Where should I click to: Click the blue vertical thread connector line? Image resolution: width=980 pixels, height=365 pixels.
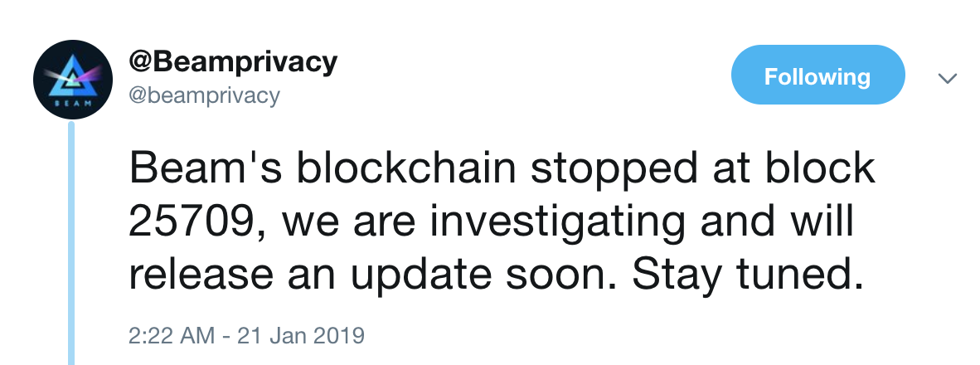[x=71, y=244]
